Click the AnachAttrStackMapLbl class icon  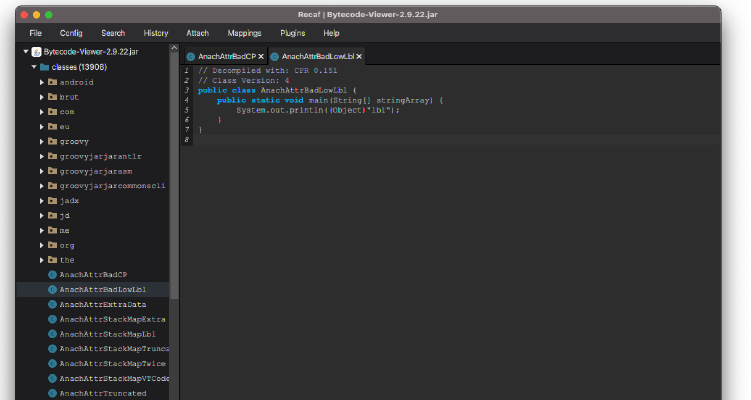53,334
